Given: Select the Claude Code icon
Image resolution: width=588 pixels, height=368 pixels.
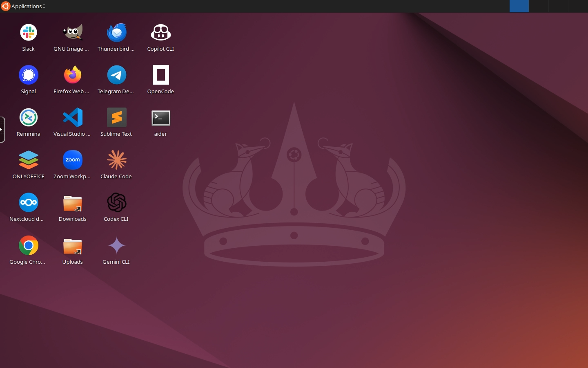Looking at the screenshot, I should (x=117, y=160).
